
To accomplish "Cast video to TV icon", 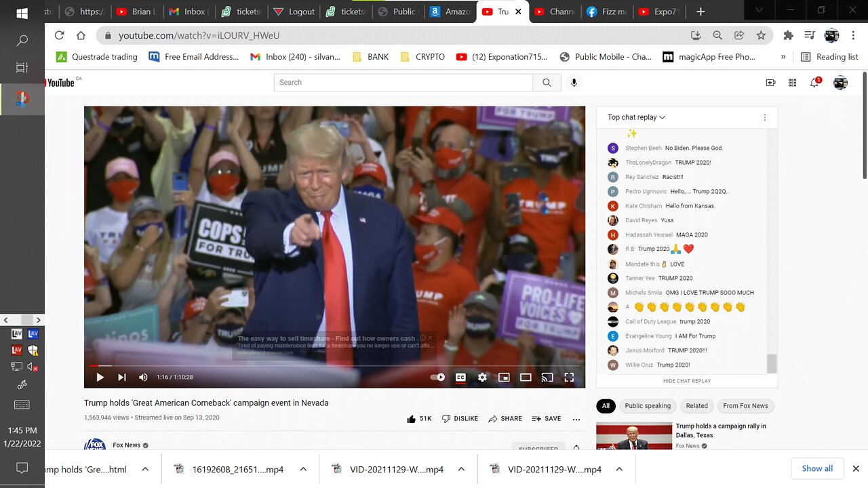I will (547, 378).
